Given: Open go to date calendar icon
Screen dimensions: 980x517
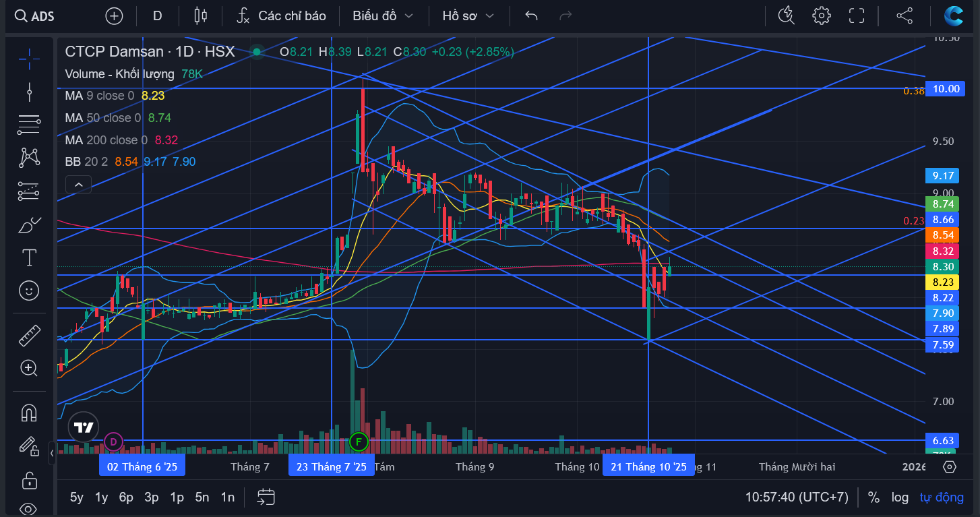Looking at the screenshot, I should pos(266,497).
